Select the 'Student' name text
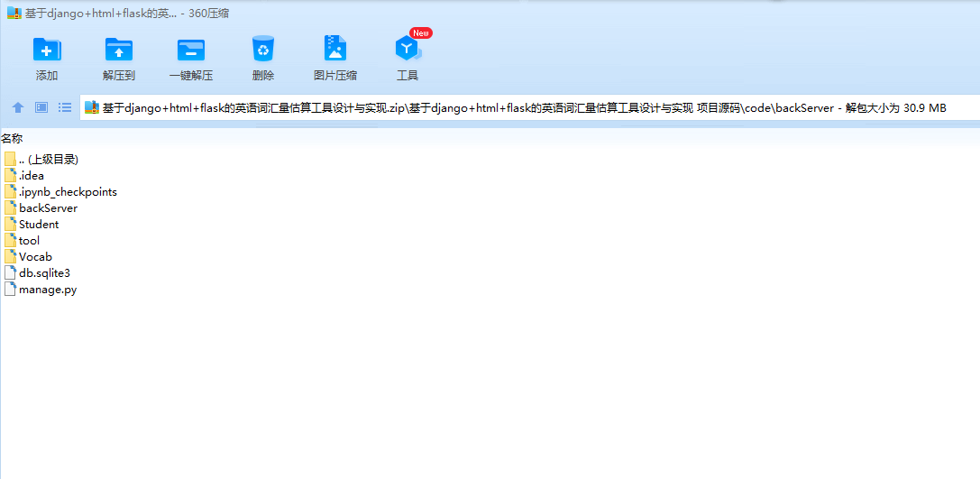980x479 pixels. (39, 225)
